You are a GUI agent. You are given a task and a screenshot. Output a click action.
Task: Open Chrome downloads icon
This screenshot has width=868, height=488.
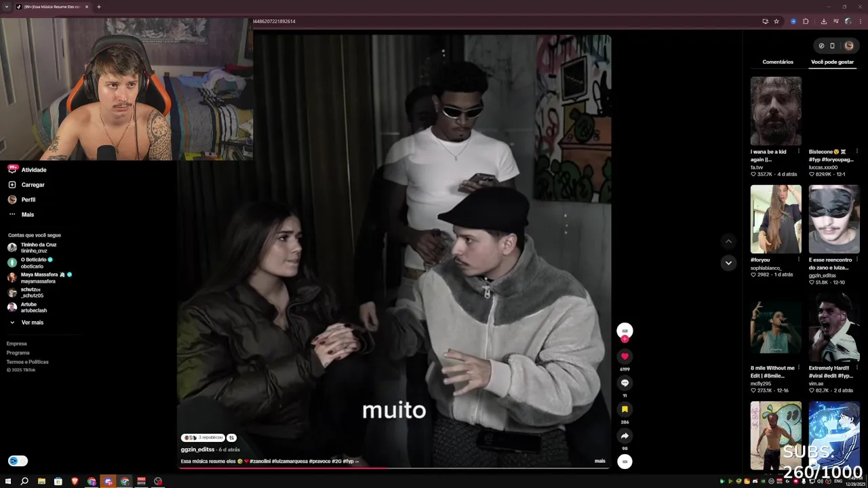pyautogui.click(x=823, y=22)
